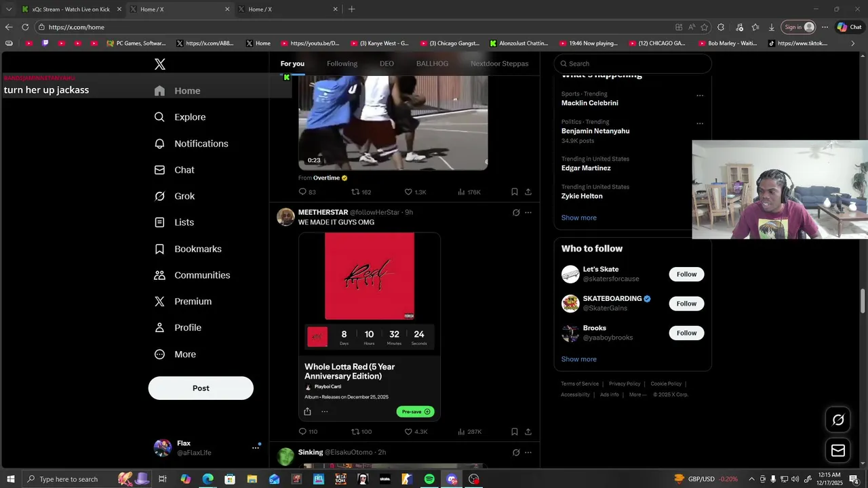Open options for Benjamin Netanyahu trend

pos(700,123)
